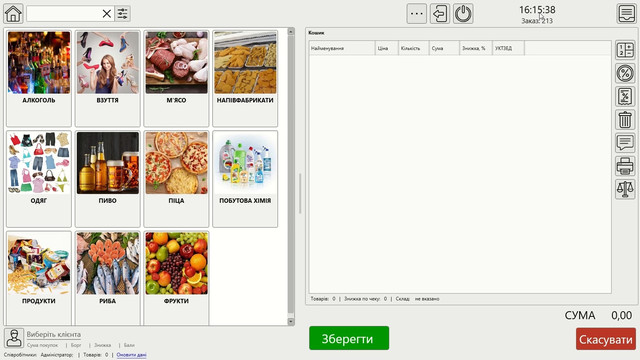Open the ПРОДУКТИ category tile

tap(39, 278)
